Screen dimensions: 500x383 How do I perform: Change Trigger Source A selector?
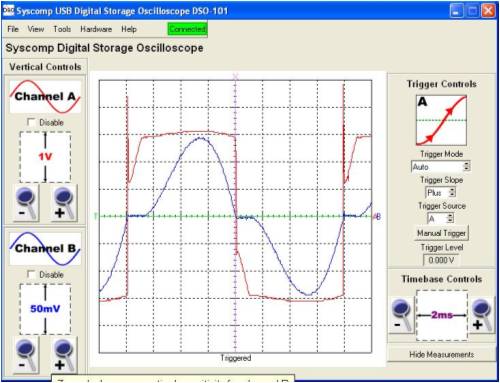pos(440,219)
